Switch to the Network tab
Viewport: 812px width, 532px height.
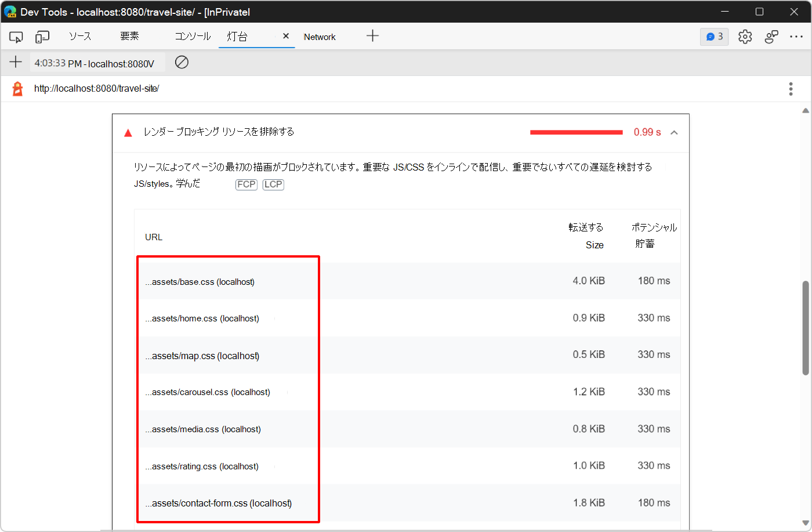[x=320, y=36]
